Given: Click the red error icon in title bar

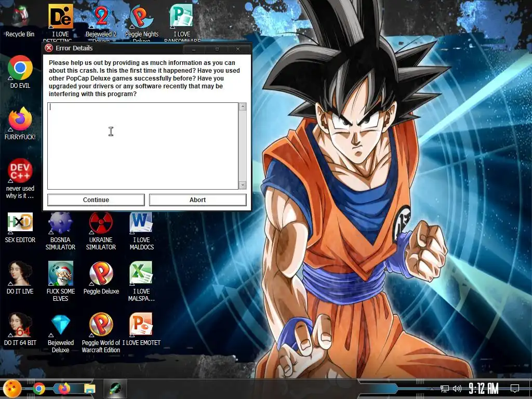Looking at the screenshot, I should click(49, 48).
